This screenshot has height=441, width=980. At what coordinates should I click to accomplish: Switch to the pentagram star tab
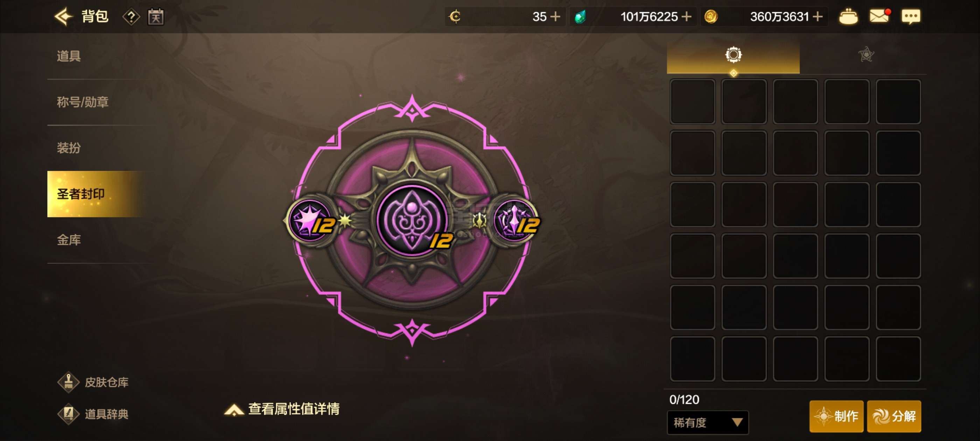coord(866,55)
